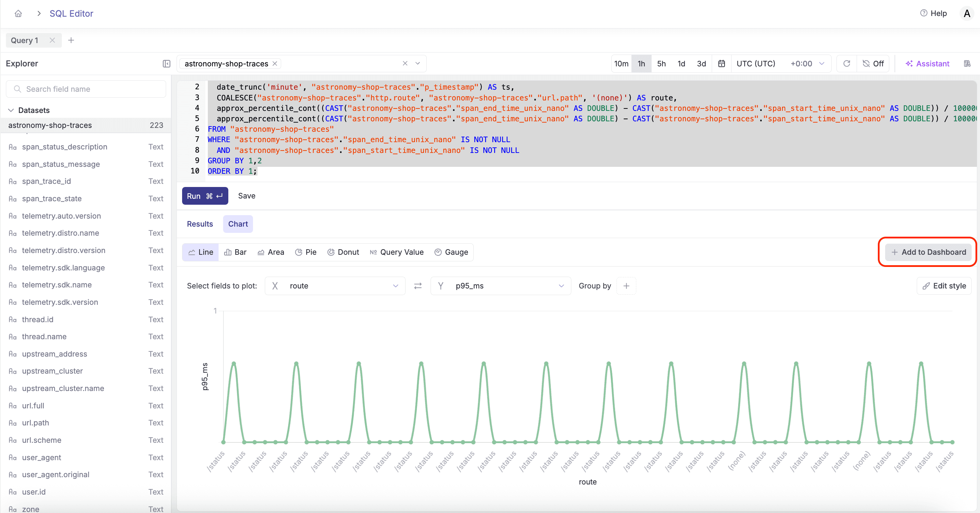Screen dimensions: 980x513
Task: Select the thread.name field
Action: (x=44, y=337)
